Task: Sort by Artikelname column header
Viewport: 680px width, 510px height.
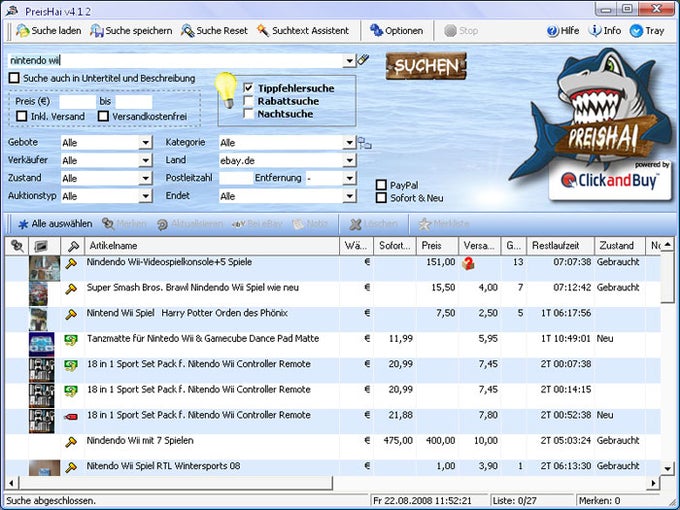Action: click(212, 246)
